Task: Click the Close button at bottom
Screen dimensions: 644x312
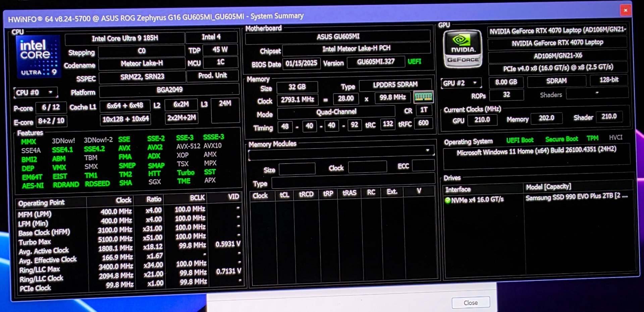Action: click(x=470, y=303)
